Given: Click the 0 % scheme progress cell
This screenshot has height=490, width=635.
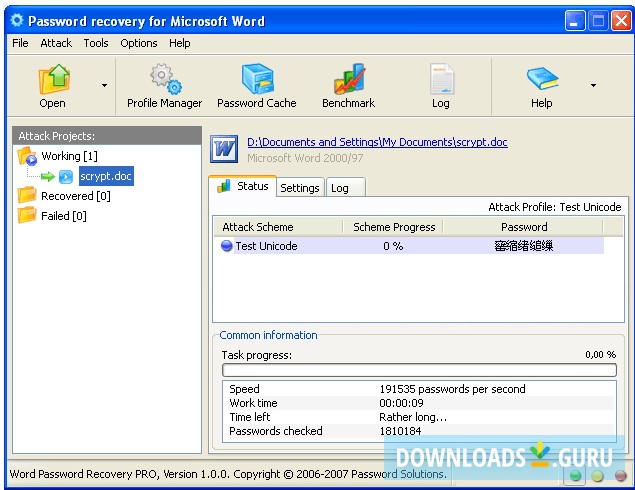Looking at the screenshot, I should (x=393, y=246).
